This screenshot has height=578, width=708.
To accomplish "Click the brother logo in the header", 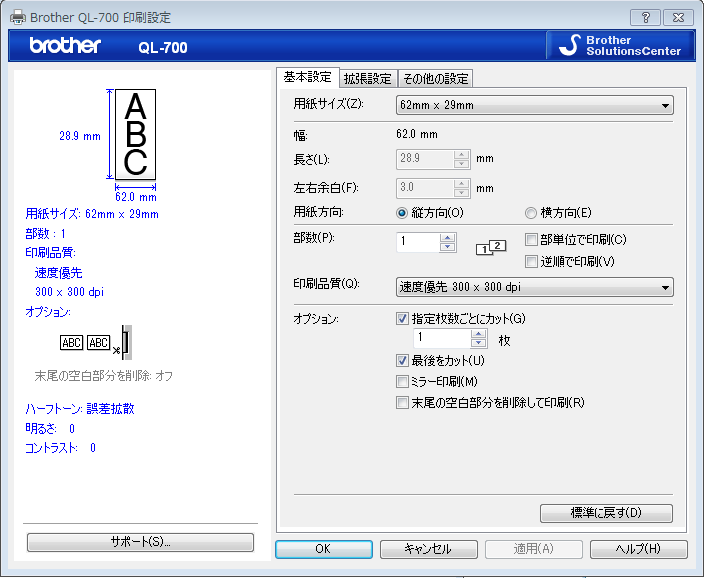I will point(65,45).
